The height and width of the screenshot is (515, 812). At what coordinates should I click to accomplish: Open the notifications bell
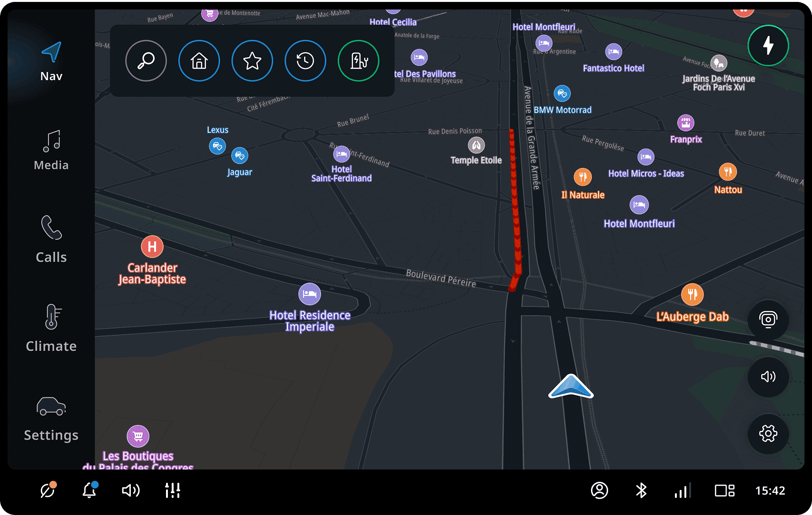(x=89, y=490)
